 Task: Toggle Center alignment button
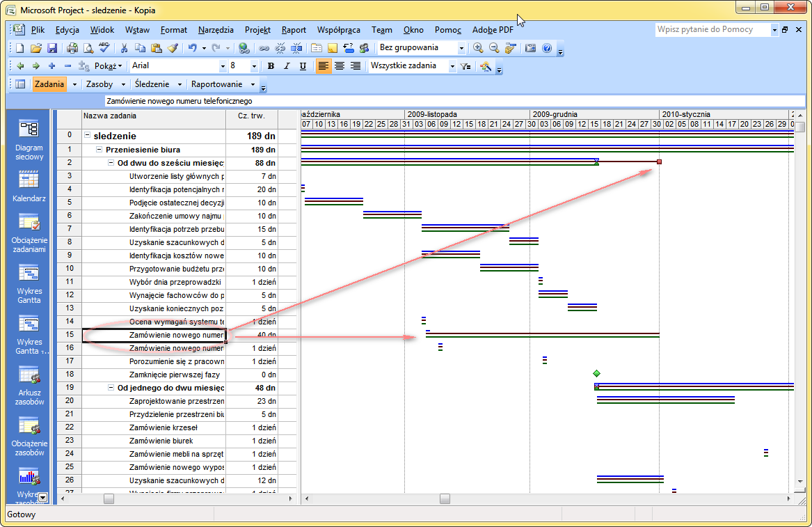[339, 66]
